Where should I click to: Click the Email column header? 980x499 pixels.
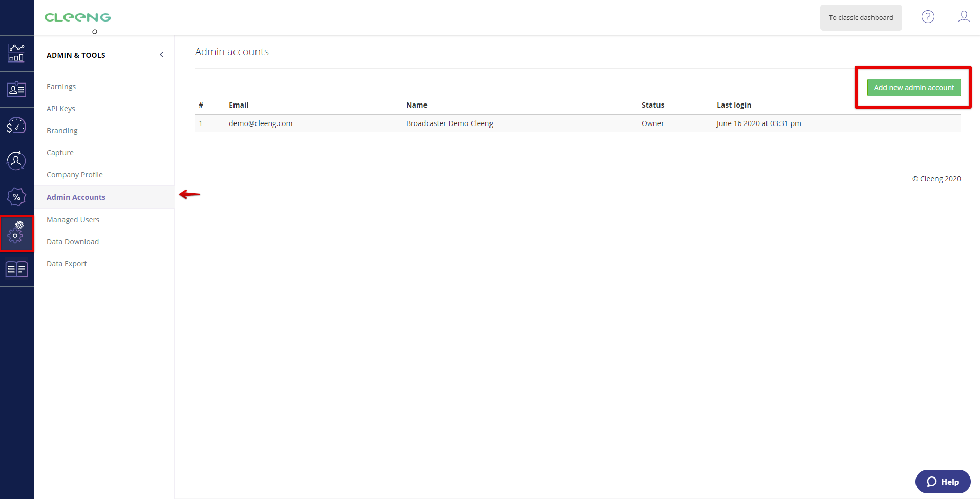click(239, 105)
